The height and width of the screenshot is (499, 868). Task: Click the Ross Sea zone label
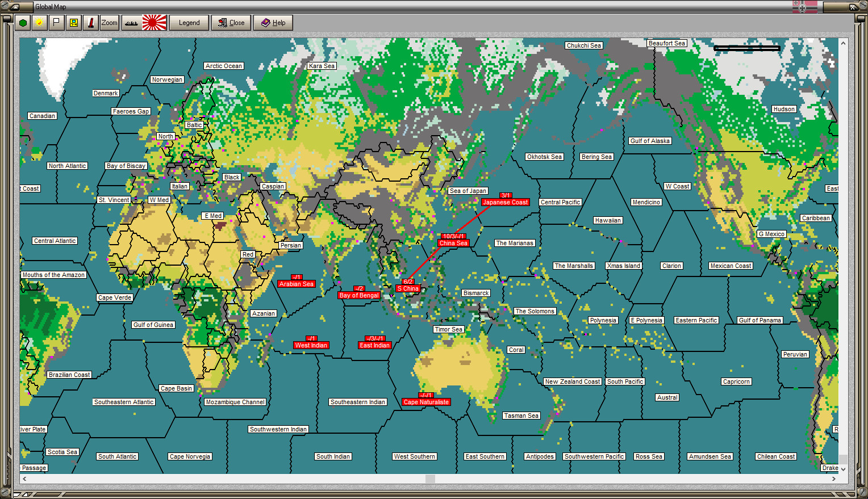click(649, 456)
